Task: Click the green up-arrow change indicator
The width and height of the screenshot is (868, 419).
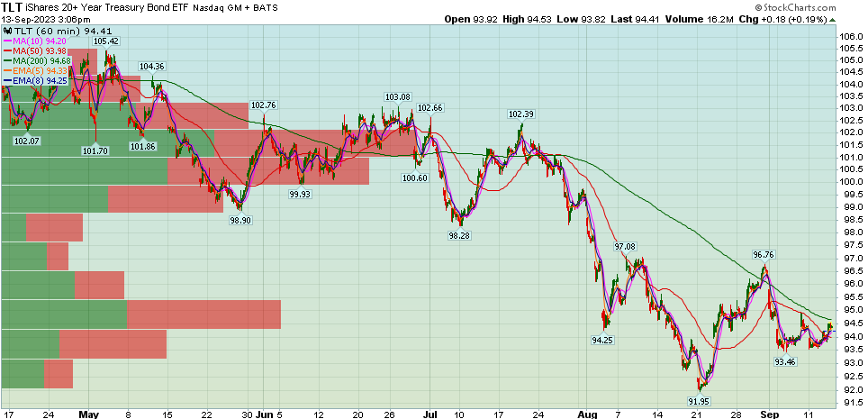Action: click(833, 20)
